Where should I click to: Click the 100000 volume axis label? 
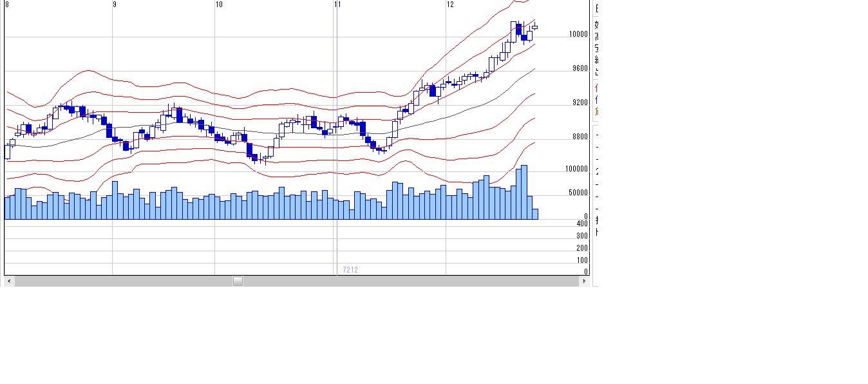coord(576,169)
